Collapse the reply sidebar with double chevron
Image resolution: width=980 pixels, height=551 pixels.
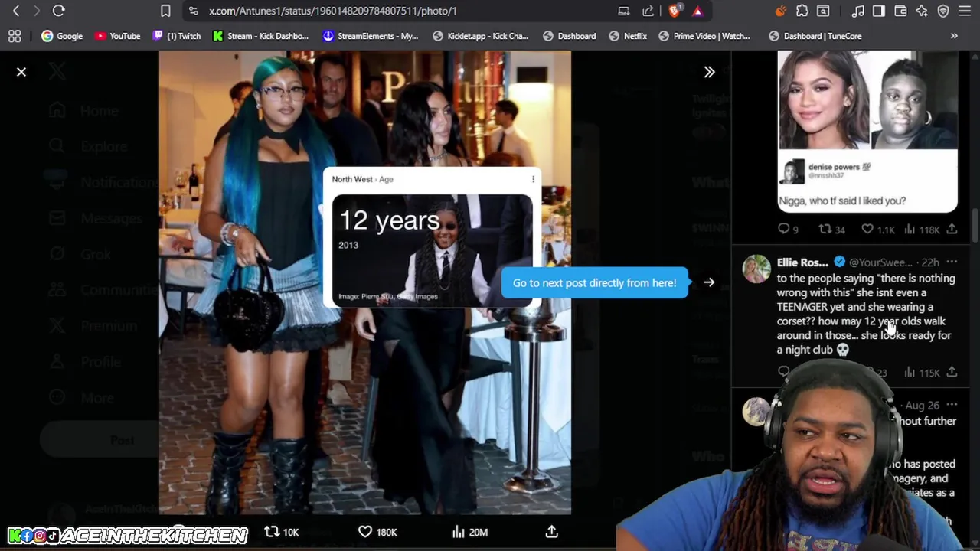click(x=709, y=72)
